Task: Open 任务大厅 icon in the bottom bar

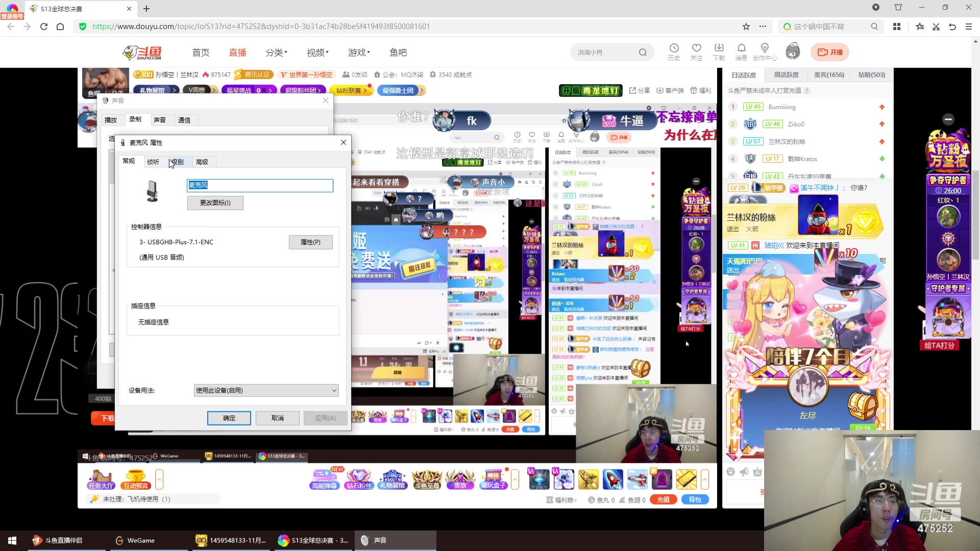Action: [x=101, y=480]
